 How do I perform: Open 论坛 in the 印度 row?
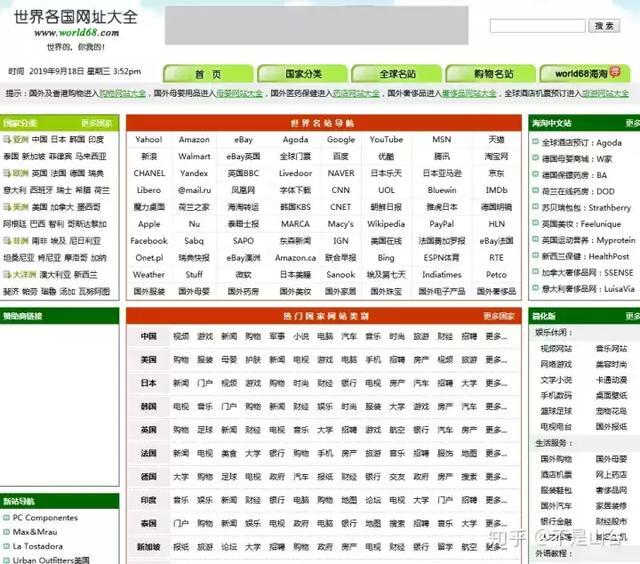click(x=373, y=500)
